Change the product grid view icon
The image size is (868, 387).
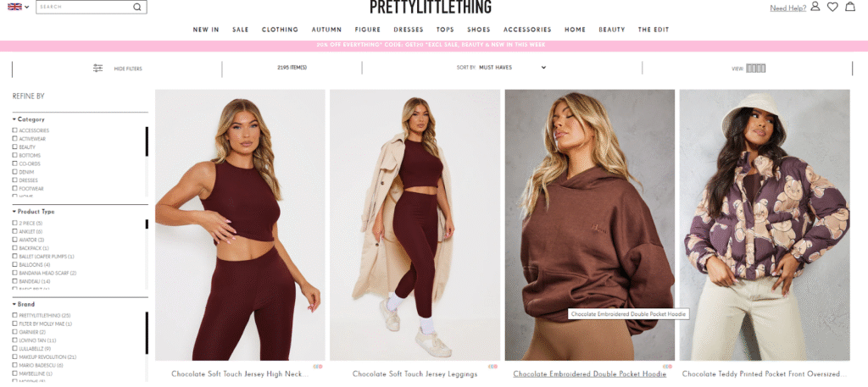click(x=755, y=69)
